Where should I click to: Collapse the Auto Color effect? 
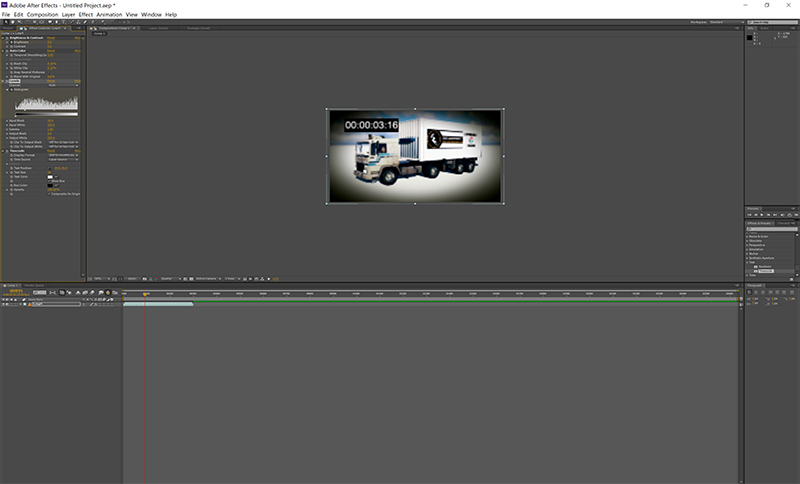(3, 51)
